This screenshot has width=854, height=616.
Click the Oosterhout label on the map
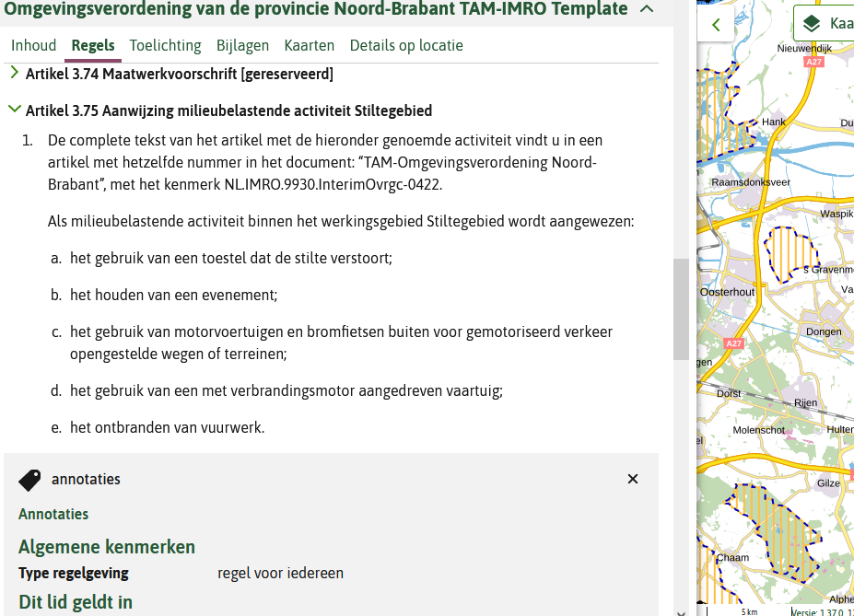tap(727, 292)
